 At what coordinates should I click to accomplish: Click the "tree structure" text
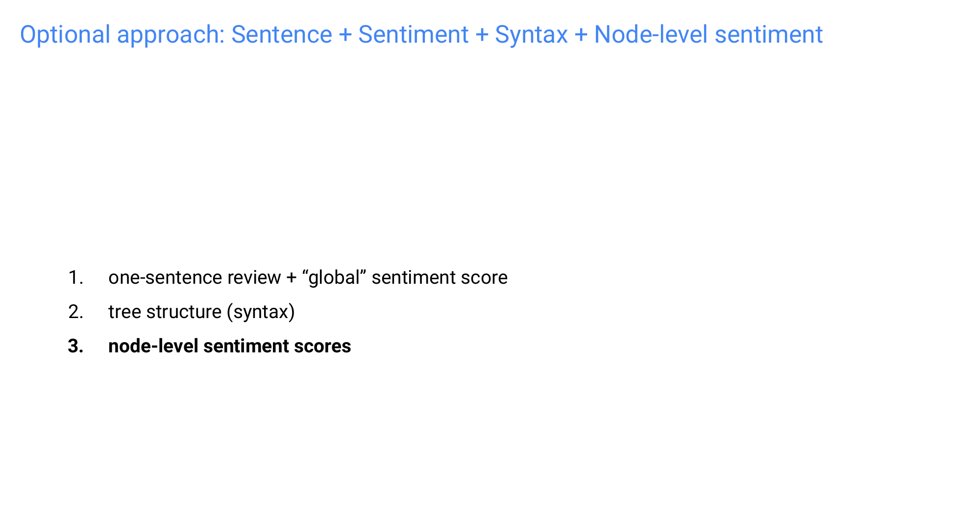(x=165, y=312)
